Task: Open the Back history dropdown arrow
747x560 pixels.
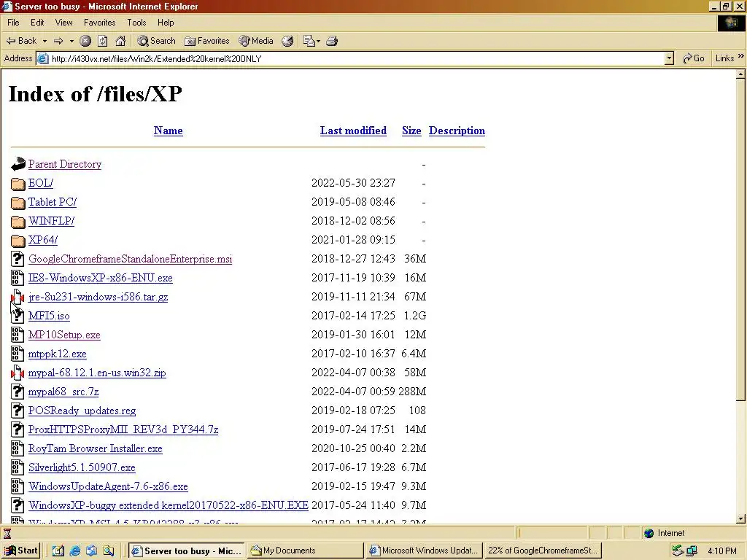Action: (44, 41)
